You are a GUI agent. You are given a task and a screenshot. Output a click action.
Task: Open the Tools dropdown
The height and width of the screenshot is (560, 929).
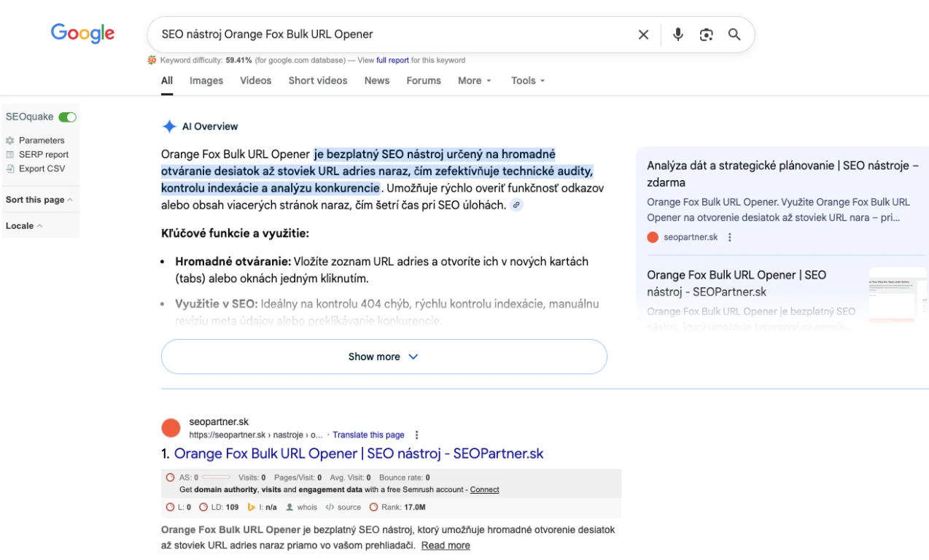[528, 81]
